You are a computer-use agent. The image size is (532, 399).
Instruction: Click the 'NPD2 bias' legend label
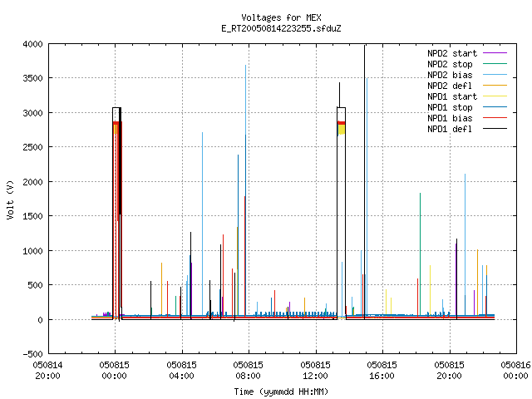pyautogui.click(x=450, y=75)
